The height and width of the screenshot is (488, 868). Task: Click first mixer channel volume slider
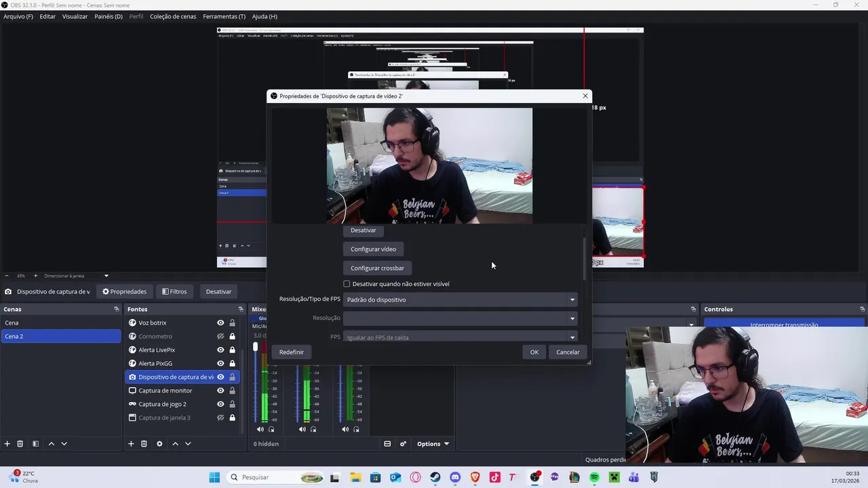pos(256,383)
